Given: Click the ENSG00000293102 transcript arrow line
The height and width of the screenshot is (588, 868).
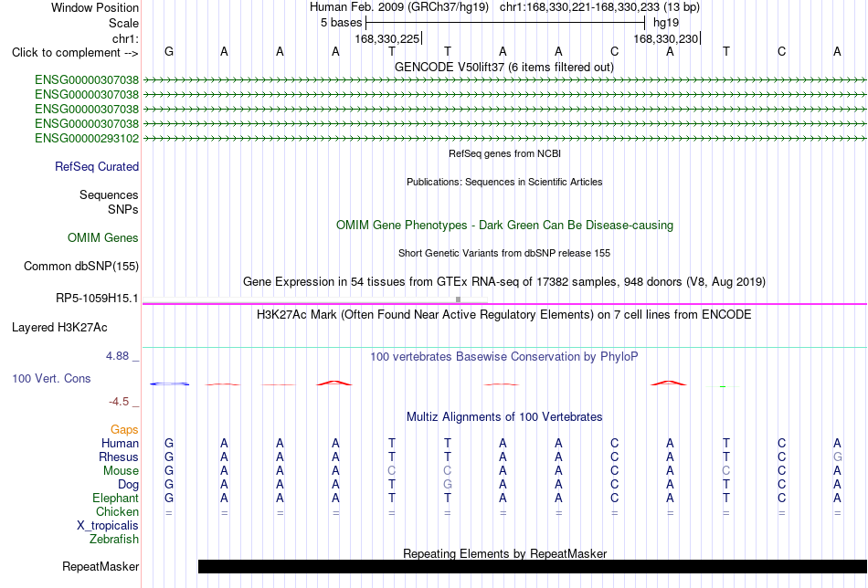Looking at the screenshot, I should point(505,138).
